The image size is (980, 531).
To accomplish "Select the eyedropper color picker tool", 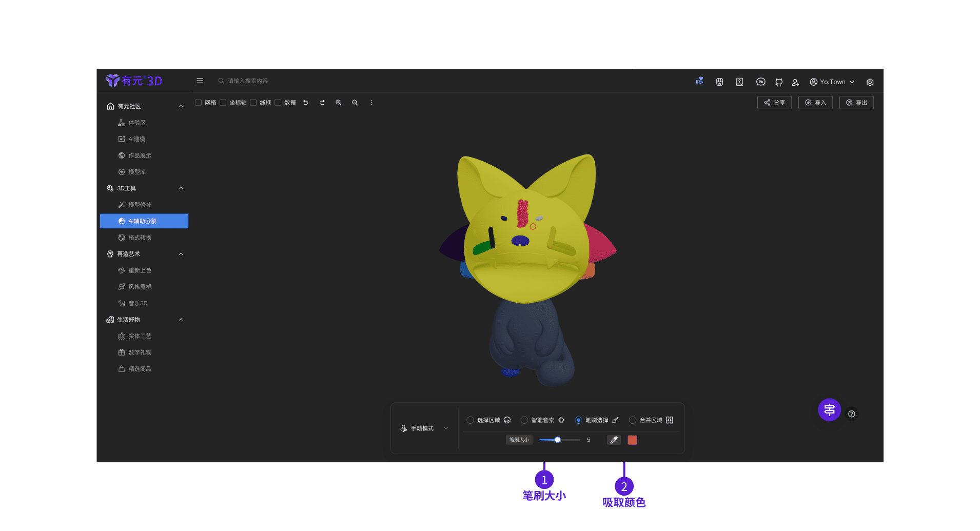I will (x=614, y=440).
